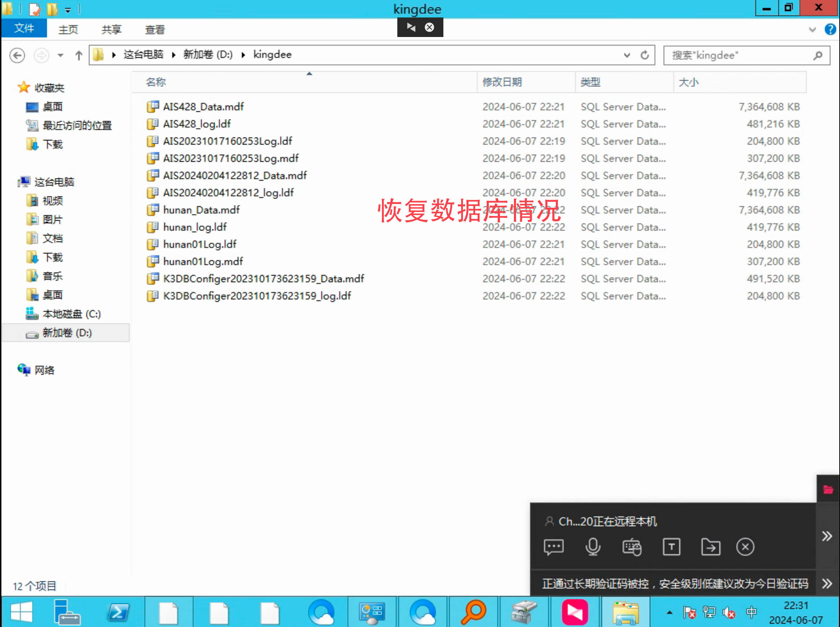The image size is (840, 627).
Task: Switch to the 查看 ribbon tab
Action: click(x=155, y=30)
